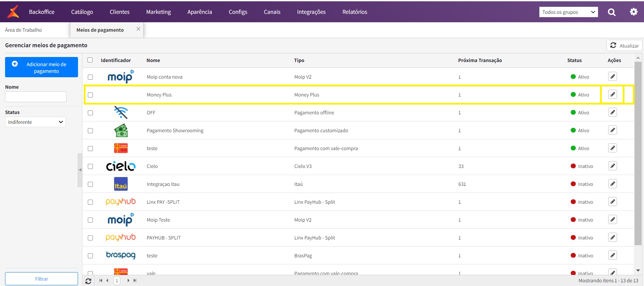Click pencil icon for Cielo row
644x286 pixels.
(613, 166)
